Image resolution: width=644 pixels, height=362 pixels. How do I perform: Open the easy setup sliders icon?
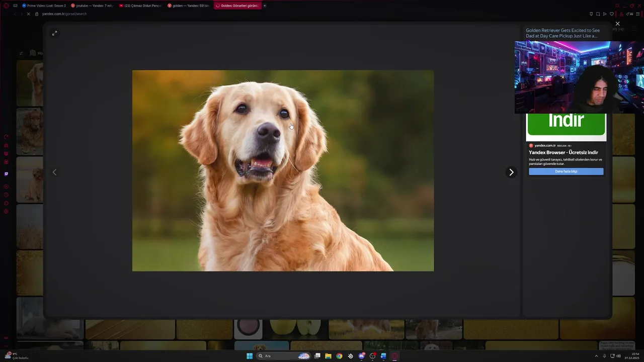click(638, 14)
